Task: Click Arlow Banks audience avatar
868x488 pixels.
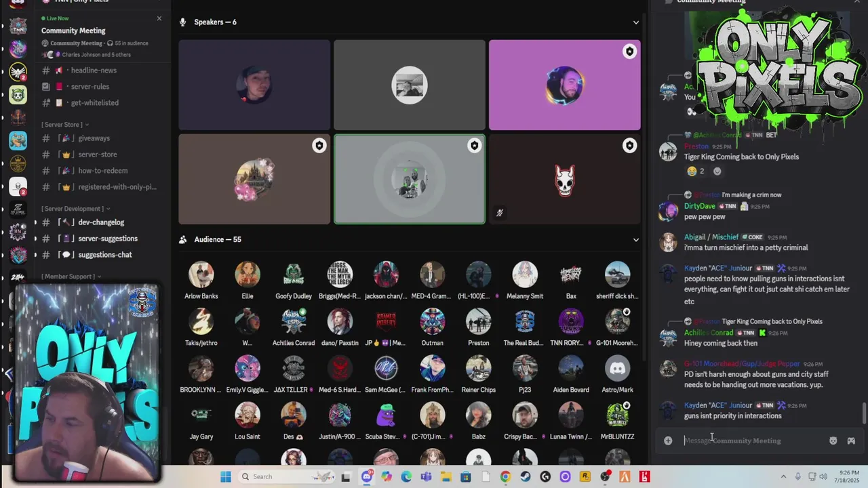Action: pos(201,274)
